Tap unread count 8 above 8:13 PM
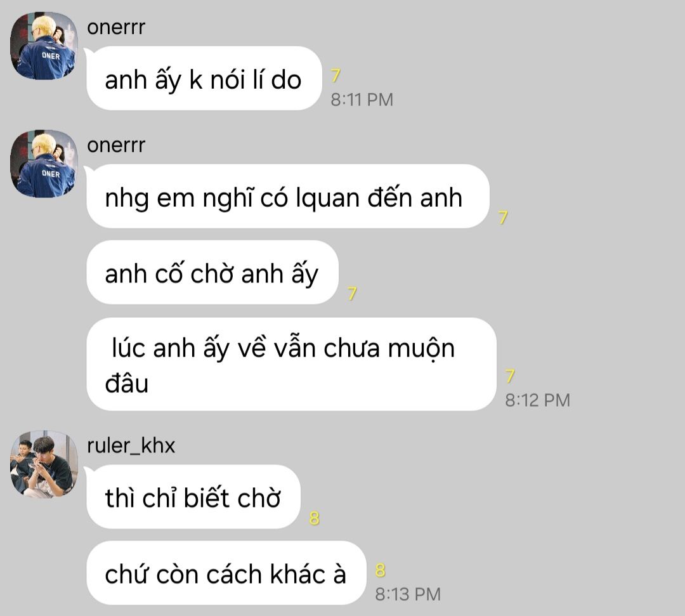The width and height of the screenshot is (685, 616). pyautogui.click(x=381, y=570)
